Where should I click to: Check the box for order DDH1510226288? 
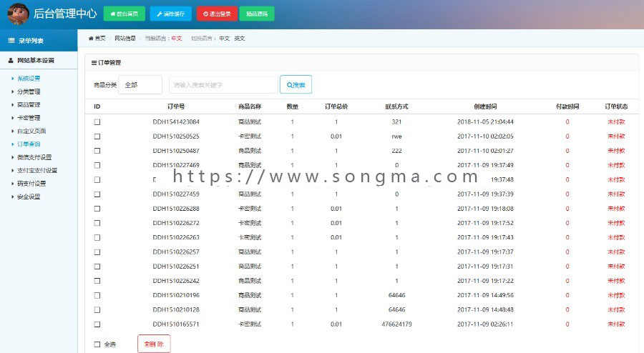point(97,208)
